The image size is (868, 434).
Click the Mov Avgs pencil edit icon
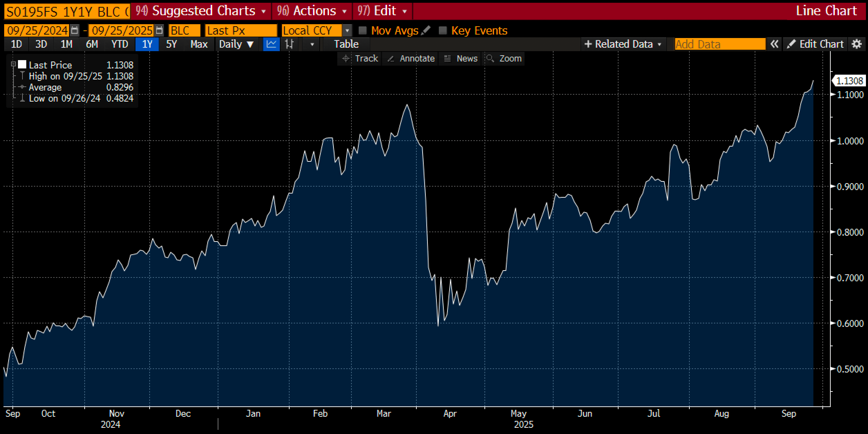click(x=426, y=30)
